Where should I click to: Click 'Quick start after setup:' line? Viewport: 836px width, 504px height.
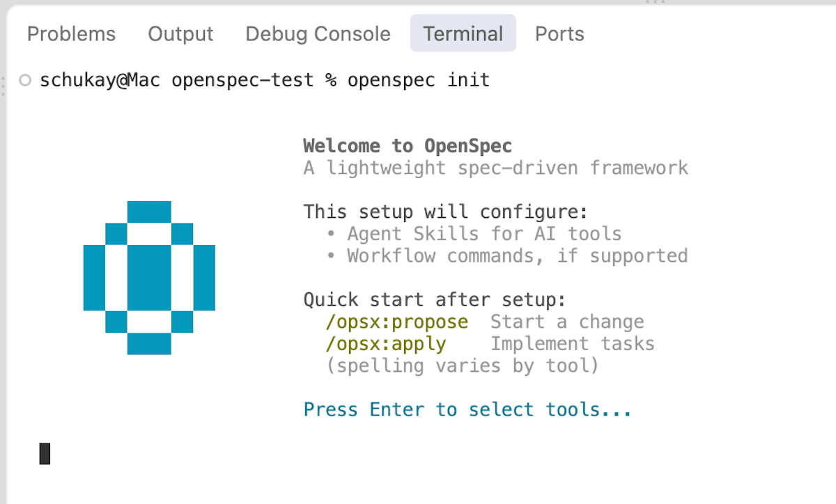coord(435,300)
